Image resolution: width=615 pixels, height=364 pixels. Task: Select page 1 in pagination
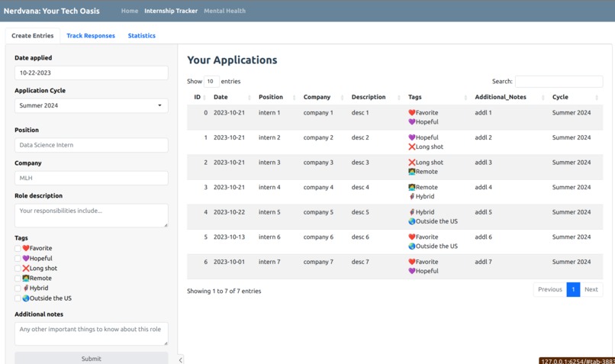click(x=574, y=289)
